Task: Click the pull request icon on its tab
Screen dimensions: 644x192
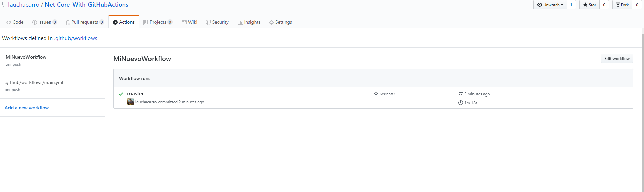Action: 68,22
